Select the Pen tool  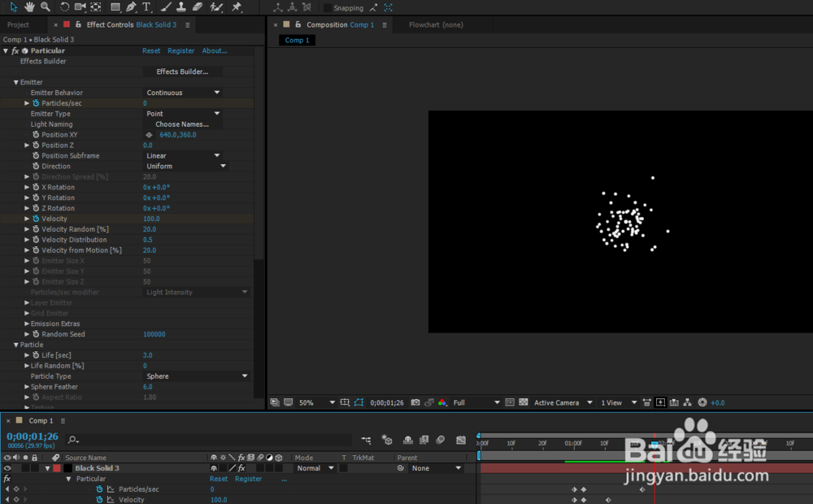(131, 7)
